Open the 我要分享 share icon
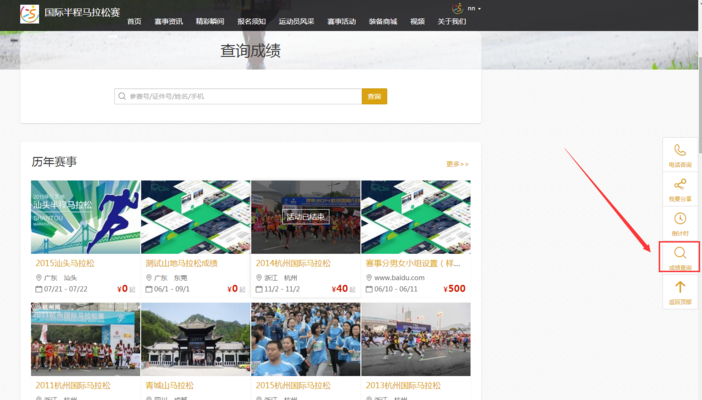Image resolution: width=702 pixels, height=400 pixels. point(680,185)
